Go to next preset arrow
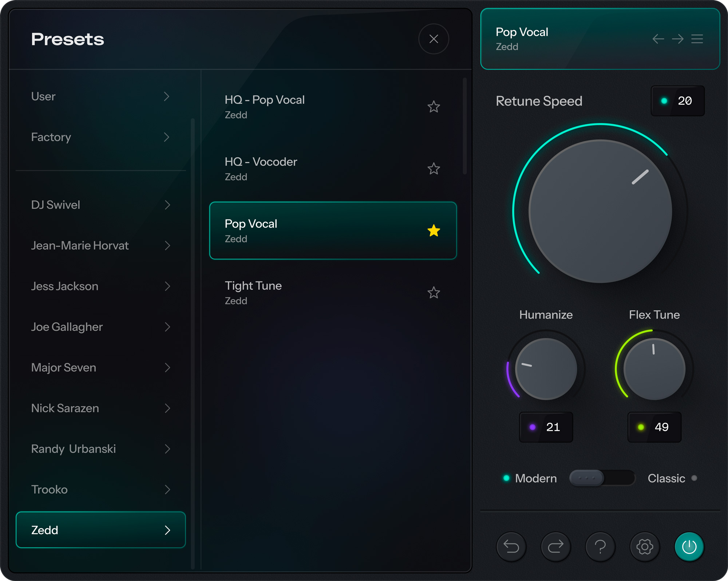Viewport: 728px width, 581px height. [678, 39]
